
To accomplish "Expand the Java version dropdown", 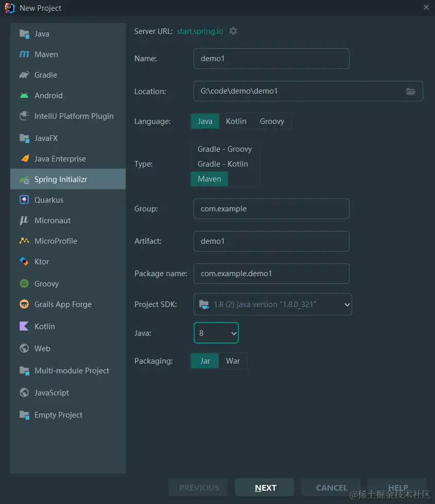I will tap(216, 333).
